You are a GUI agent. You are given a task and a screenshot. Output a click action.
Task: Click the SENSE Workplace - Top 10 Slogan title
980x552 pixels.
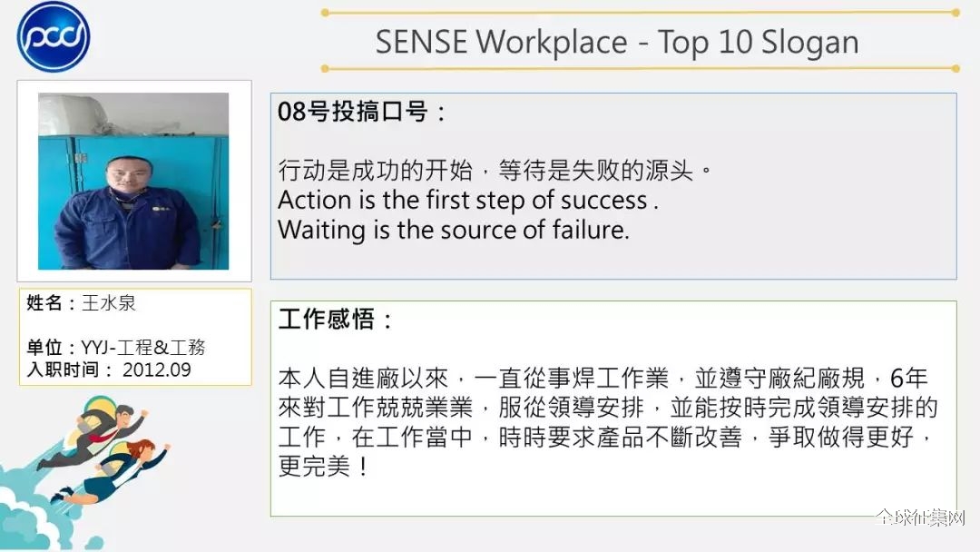[617, 43]
